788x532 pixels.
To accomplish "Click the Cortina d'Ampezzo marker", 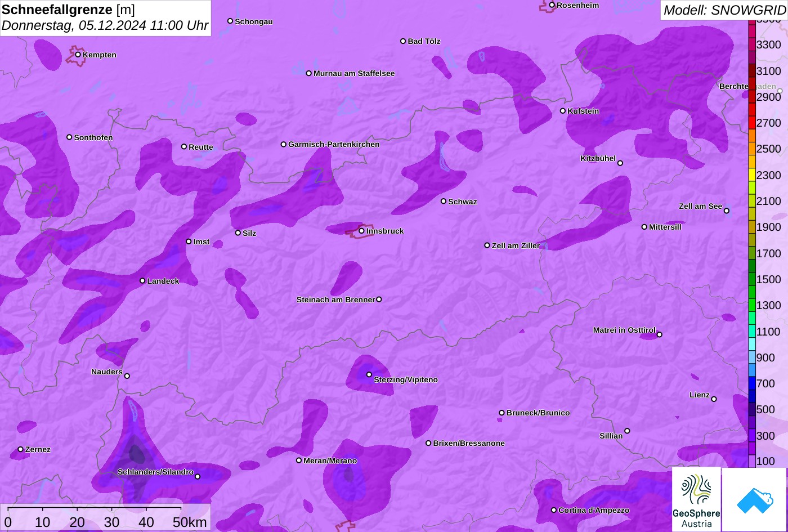I will tap(554, 510).
